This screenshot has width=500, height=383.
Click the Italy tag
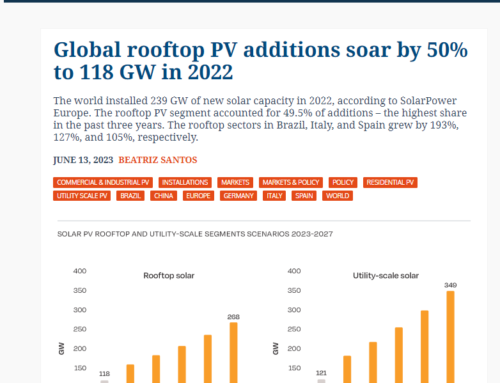click(274, 196)
